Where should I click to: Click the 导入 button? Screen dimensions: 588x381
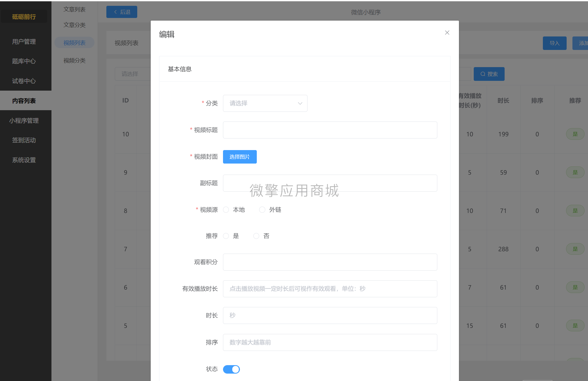[554, 43]
